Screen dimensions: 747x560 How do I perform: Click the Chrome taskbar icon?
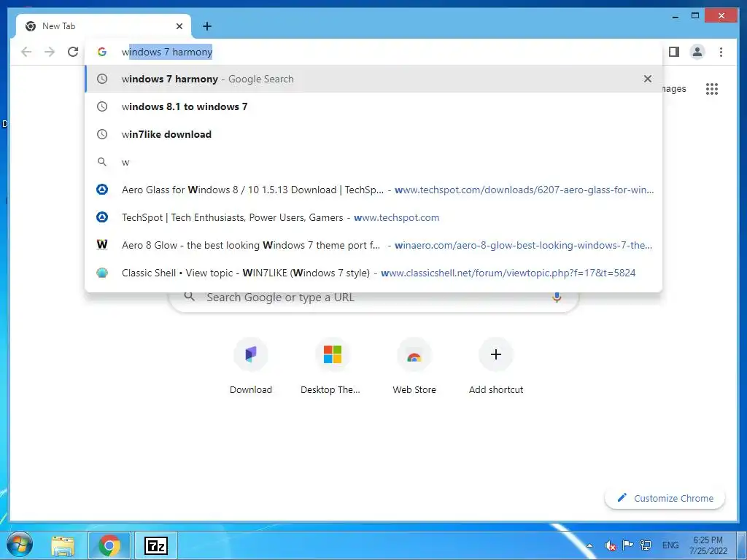[x=109, y=545]
